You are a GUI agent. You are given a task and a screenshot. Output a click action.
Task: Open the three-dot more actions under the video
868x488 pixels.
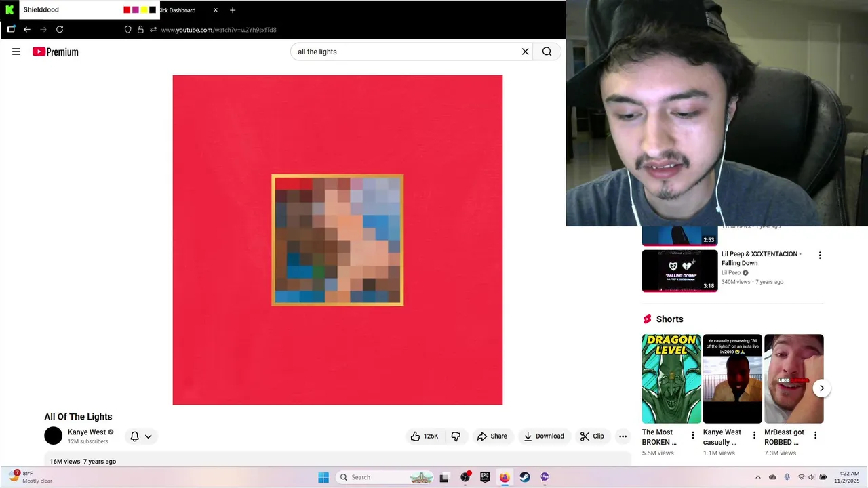(623, 436)
